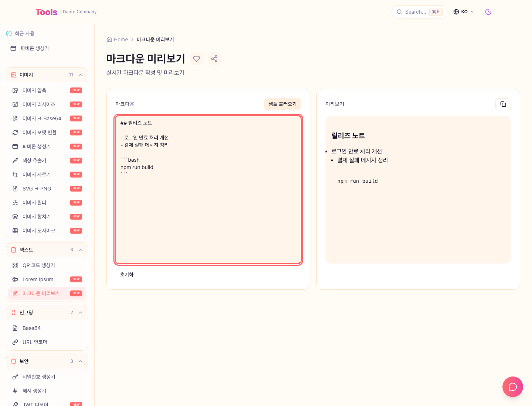Screen dimensions: 532x406
Task: Click 이미지 category header label
Action: (26, 75)
